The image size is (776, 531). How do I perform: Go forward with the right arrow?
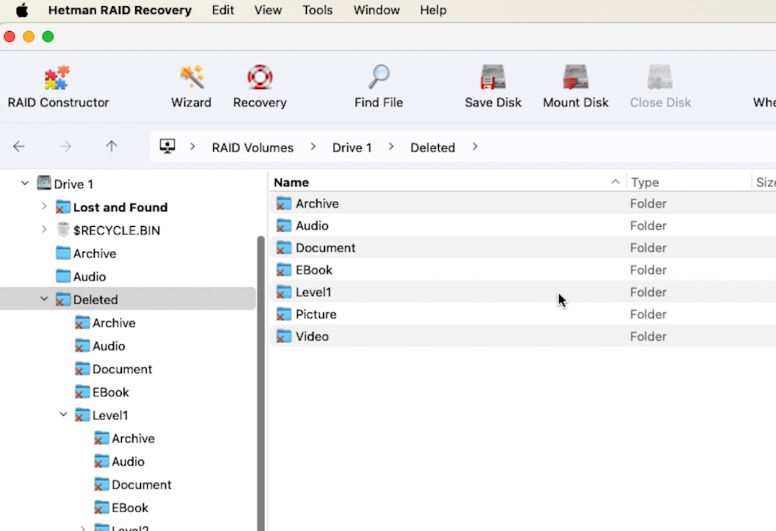(65, 146)
